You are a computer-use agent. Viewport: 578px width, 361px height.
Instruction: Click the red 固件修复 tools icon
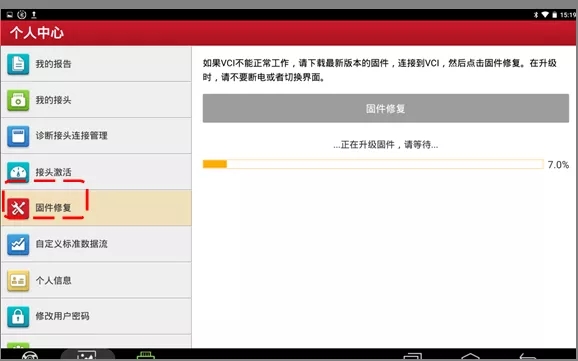coord(18,208)
